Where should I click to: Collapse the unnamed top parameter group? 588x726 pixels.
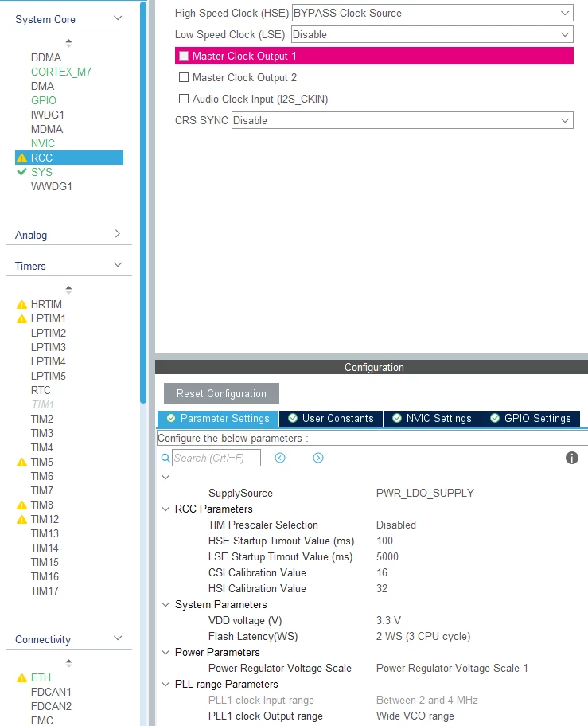[x=165, y=477]
